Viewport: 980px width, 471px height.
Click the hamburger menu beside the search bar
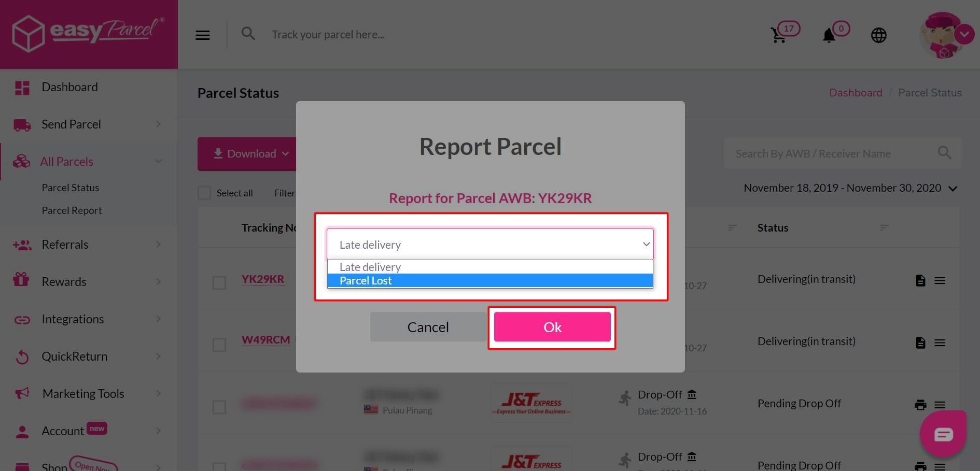202,35
